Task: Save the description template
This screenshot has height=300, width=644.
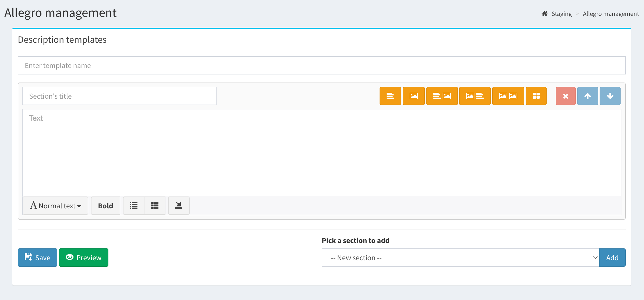Action: point(37,258)
